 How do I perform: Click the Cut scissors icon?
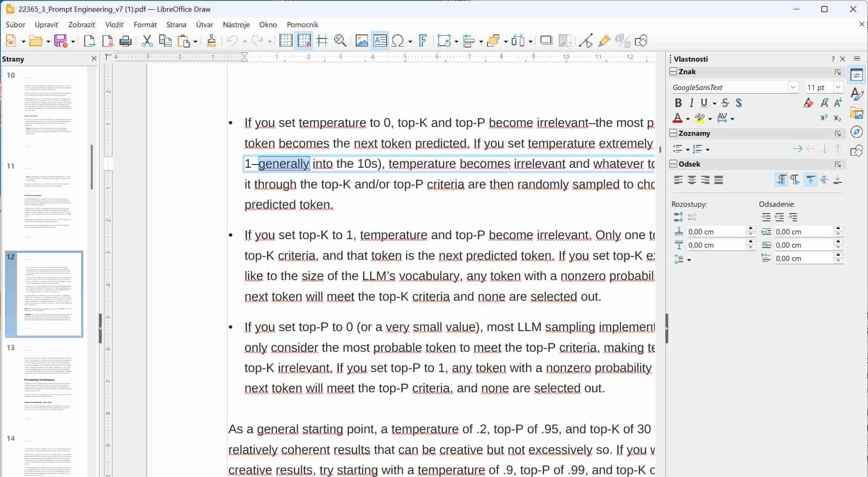(147, 41)
